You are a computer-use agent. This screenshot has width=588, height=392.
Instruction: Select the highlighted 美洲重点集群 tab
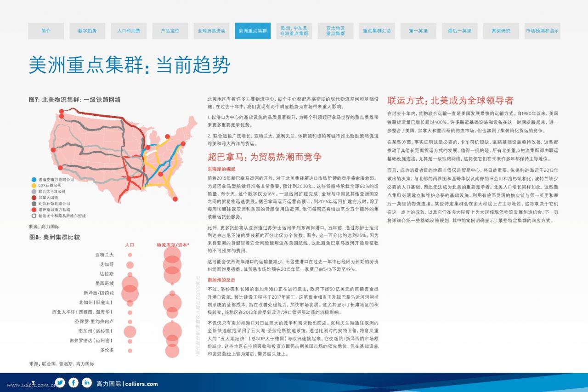pyautogui.click(x=253, y=31)
